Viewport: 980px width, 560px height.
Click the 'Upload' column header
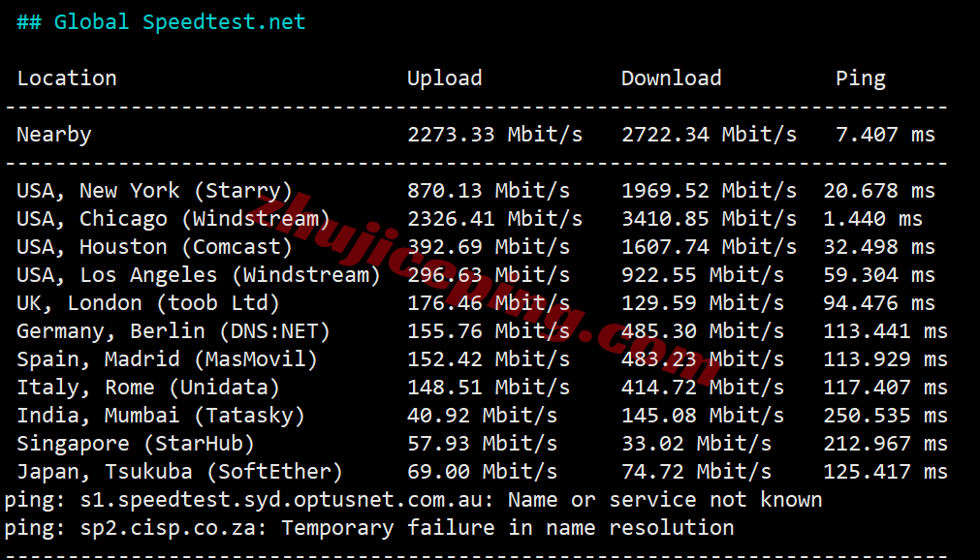click(444, 78)
